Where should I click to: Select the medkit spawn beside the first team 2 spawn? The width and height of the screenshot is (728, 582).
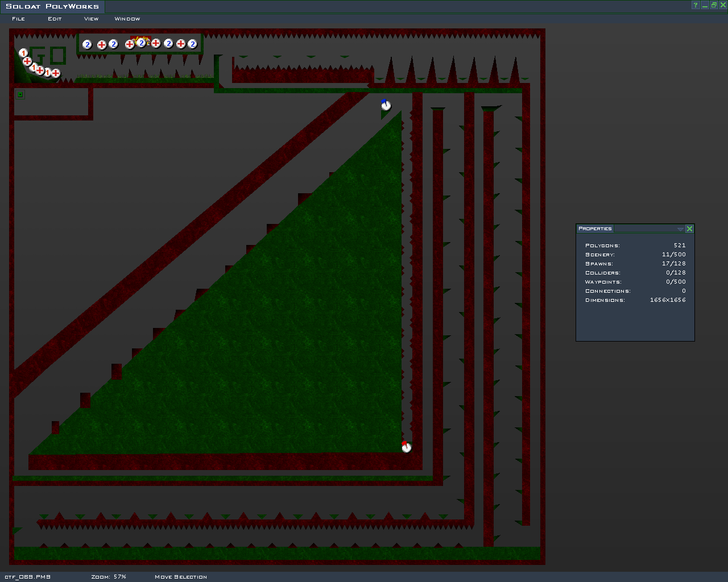point(101,44)
